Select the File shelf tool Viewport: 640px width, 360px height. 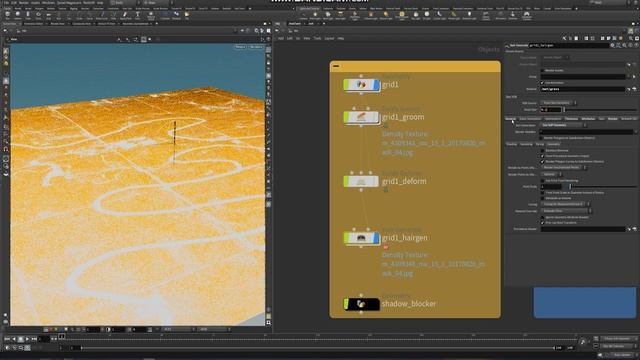click(x=187, y=15)
